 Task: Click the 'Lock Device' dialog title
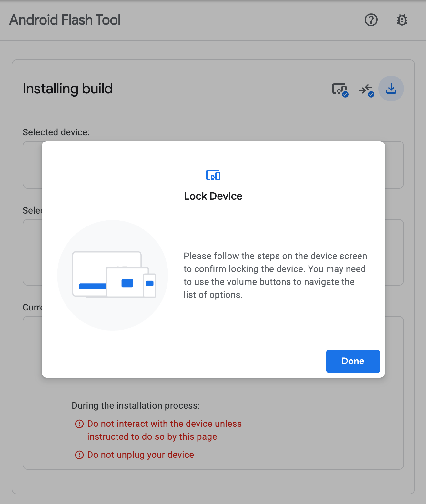[213, 196]
